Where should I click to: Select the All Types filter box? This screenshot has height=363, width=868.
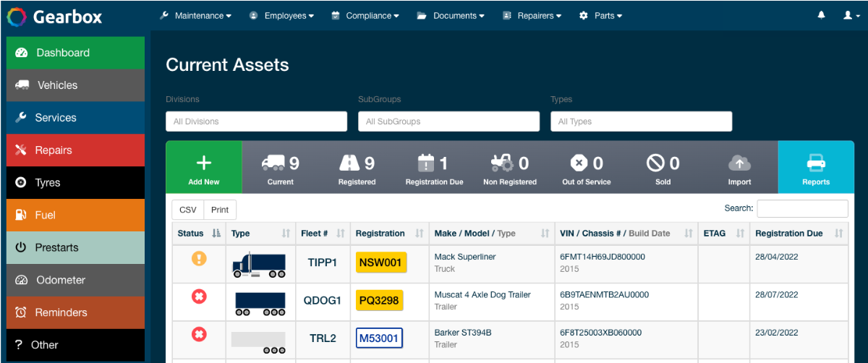tap(641, 121)
